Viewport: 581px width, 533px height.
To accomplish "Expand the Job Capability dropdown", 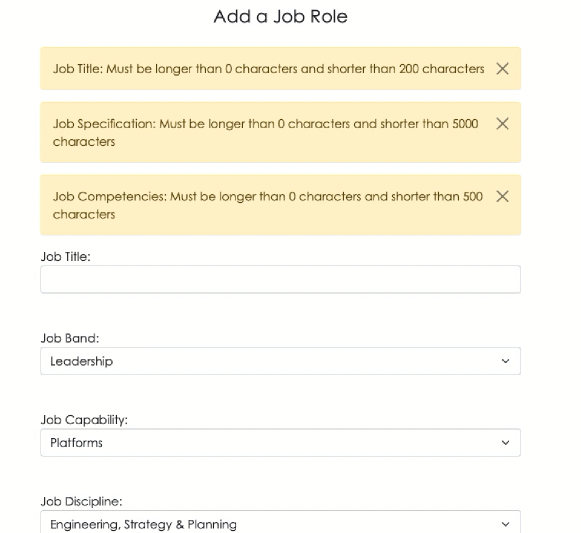I will click(280, 443).
